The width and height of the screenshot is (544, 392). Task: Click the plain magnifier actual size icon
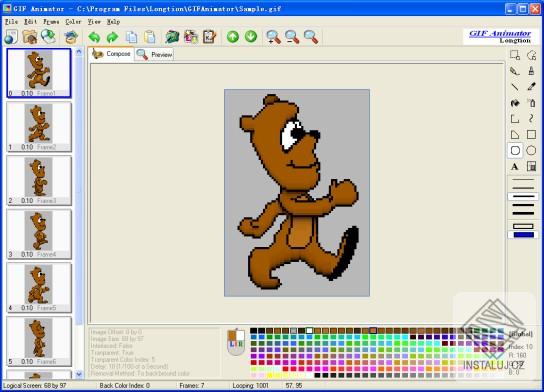click(311, 37)
